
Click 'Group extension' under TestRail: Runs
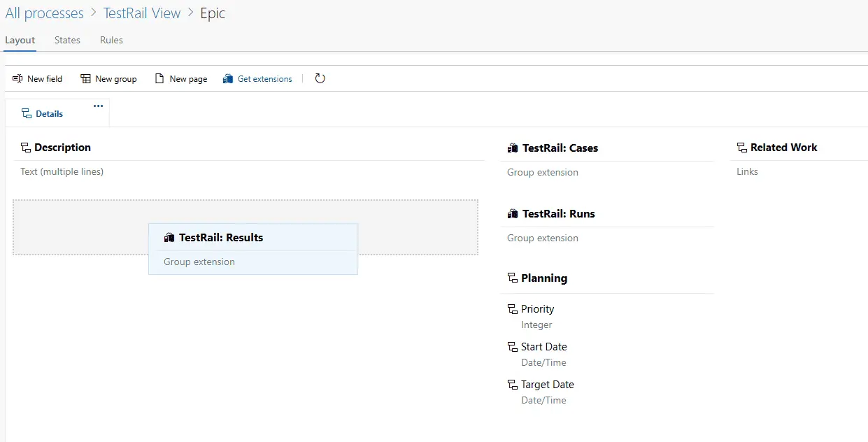(543, 238)
